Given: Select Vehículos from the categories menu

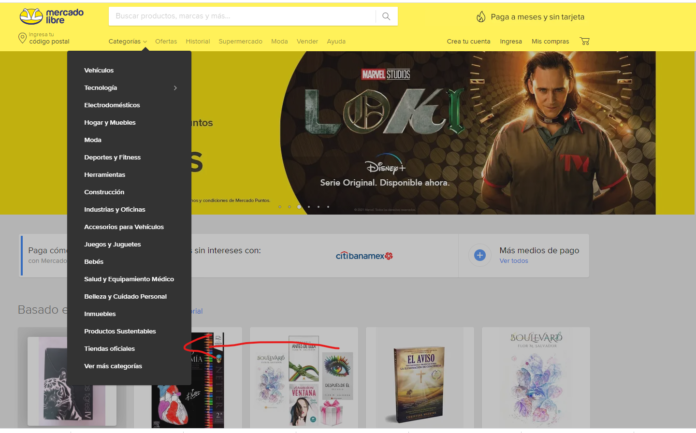Looking at the screenshot, I should 99,70.
